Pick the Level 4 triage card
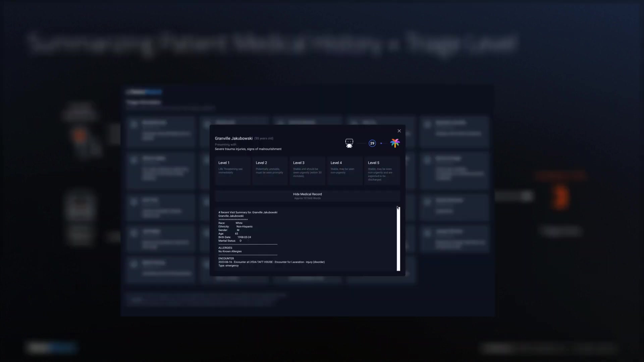644x362 pixels. coord(345,171)
